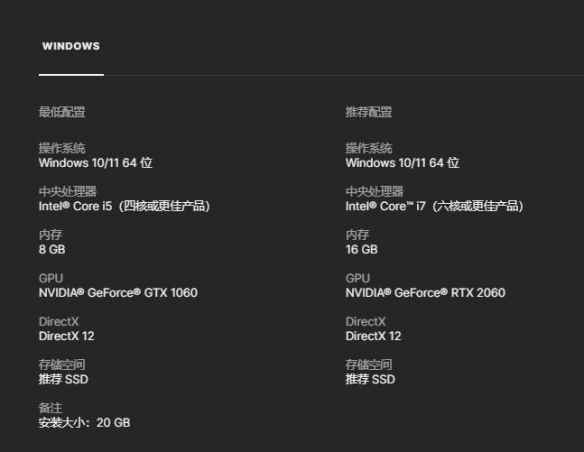Click the 中央处理器 label under 推荐配置
The height and width of the screenshot is (452, 584).
374,191
